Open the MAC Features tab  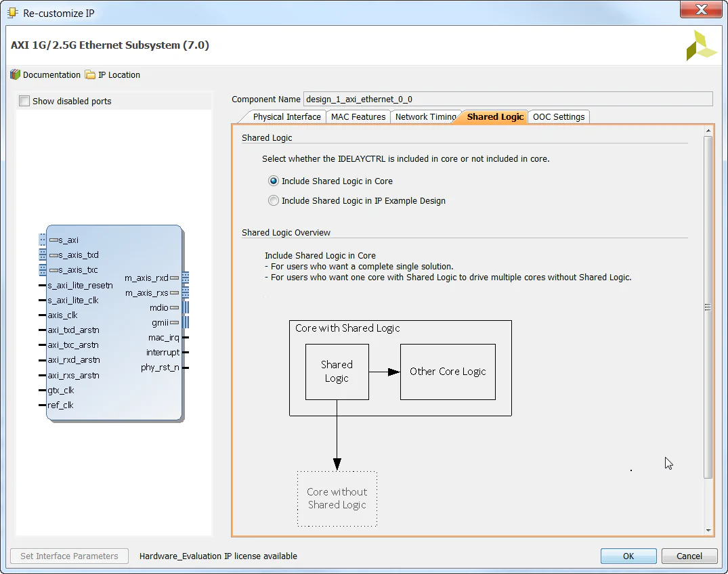(x=358, y=116)
